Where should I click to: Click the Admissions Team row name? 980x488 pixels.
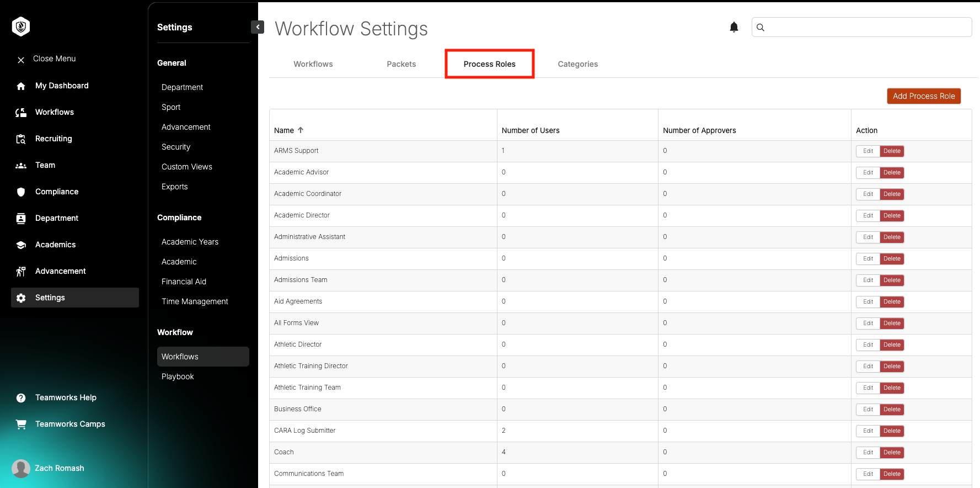pos(301,280)
